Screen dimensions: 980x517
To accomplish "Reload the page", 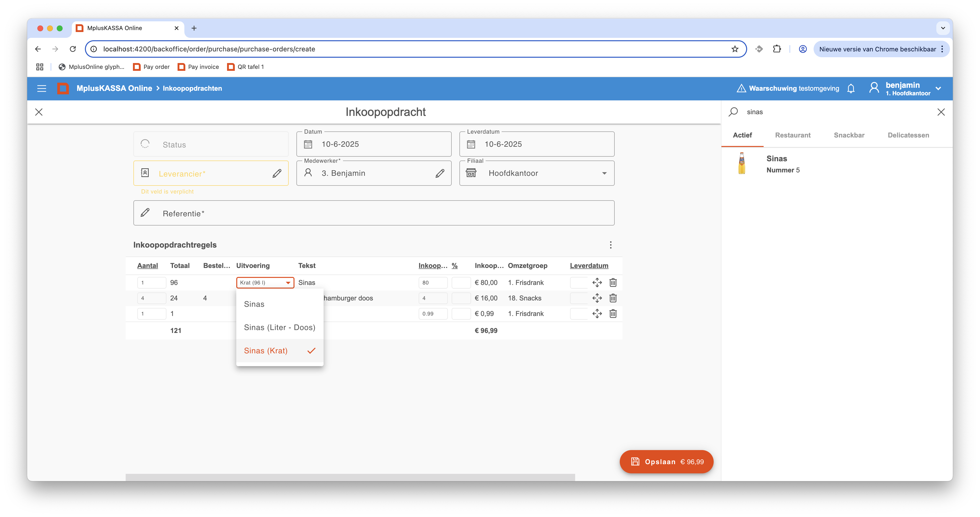I will coord(73,49).
